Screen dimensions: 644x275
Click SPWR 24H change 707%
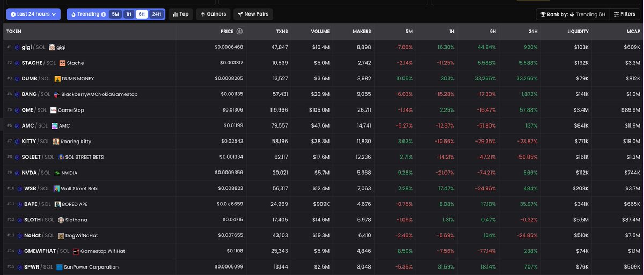tap(531, 267)
